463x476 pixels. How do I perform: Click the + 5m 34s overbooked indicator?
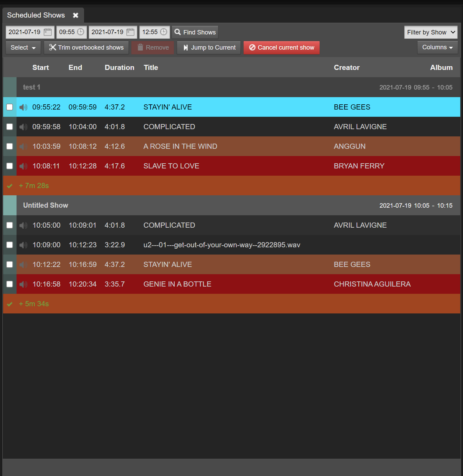tap(34, 304)
